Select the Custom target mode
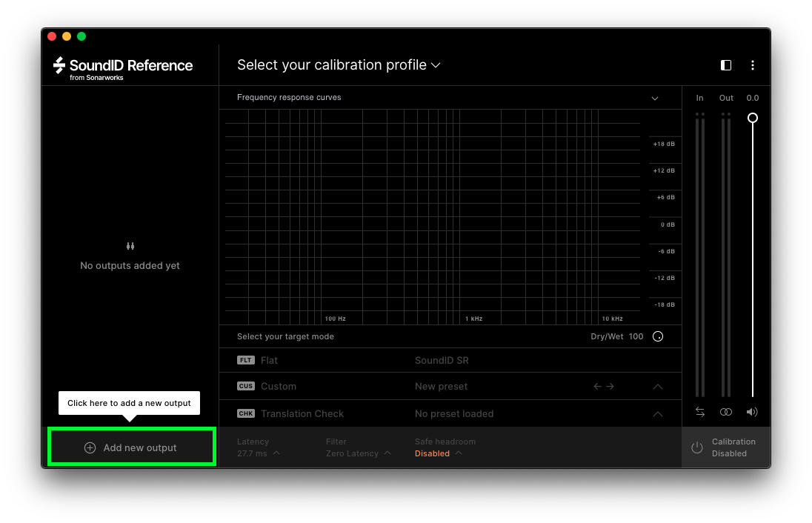This screenshot has height=523, width=812. click(x=278, y=387)
